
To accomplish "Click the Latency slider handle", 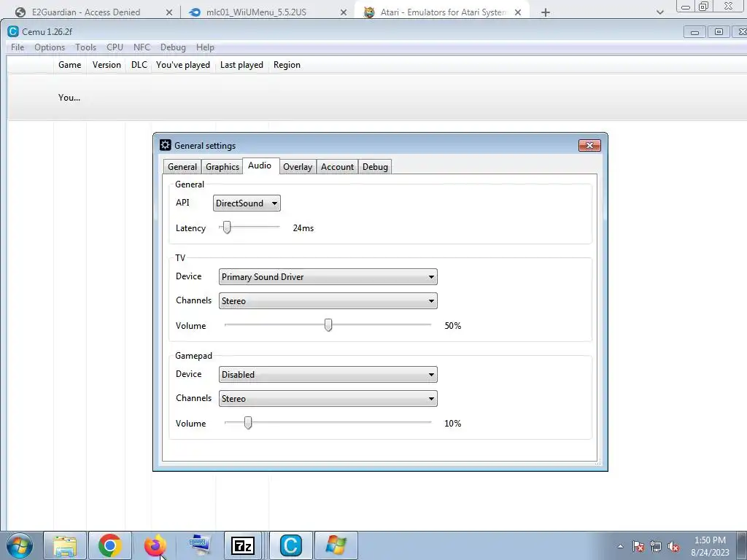I will (227, 227).
